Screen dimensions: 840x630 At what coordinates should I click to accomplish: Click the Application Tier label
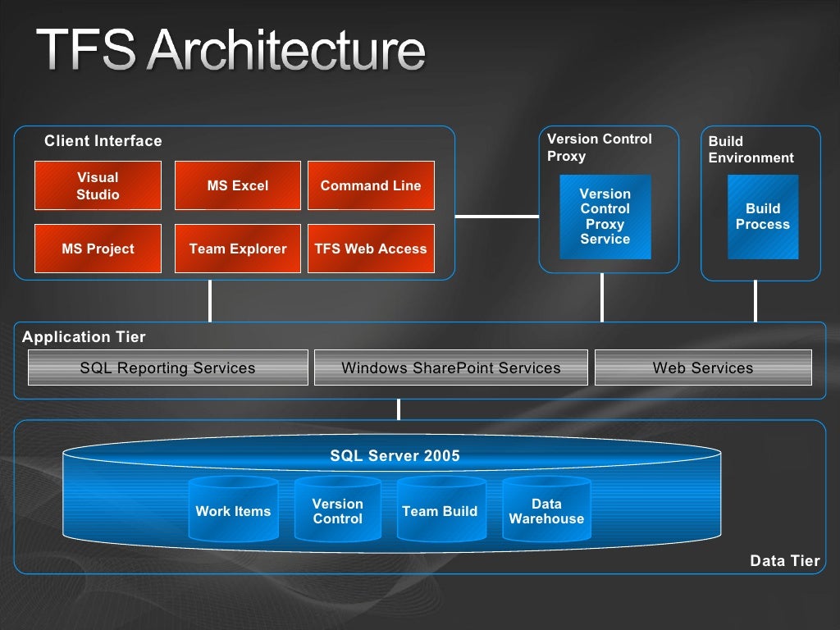(x=84, y=337)
